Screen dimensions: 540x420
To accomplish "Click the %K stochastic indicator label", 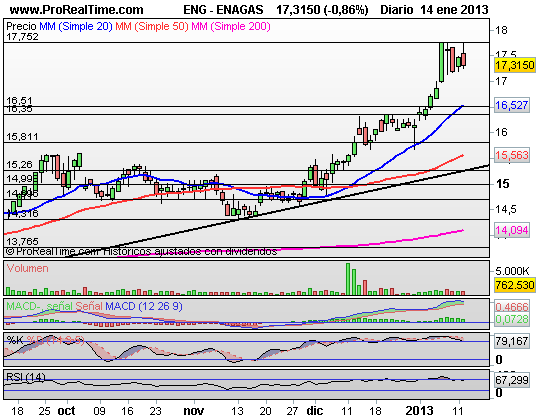I will point(15,340).
